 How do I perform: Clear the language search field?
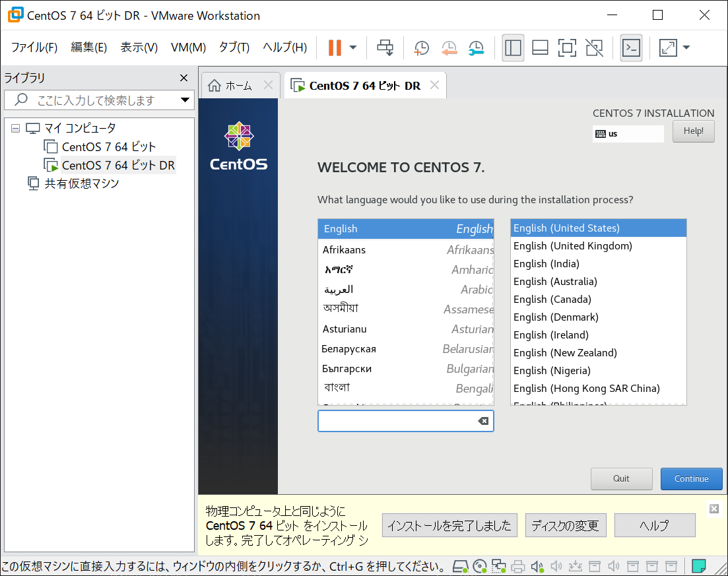tap(483, 421)
